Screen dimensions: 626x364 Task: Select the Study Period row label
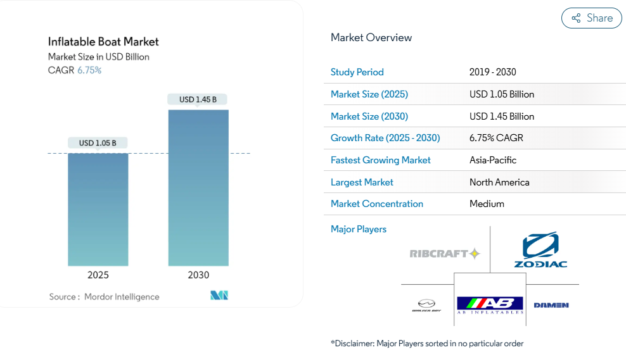[357, 72]
